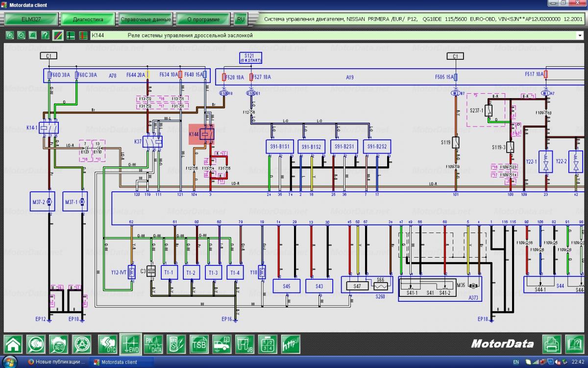Switch to Firefox Новые публикации taskbar item
Screen dimensions: 588x368
tap(56, 362)
